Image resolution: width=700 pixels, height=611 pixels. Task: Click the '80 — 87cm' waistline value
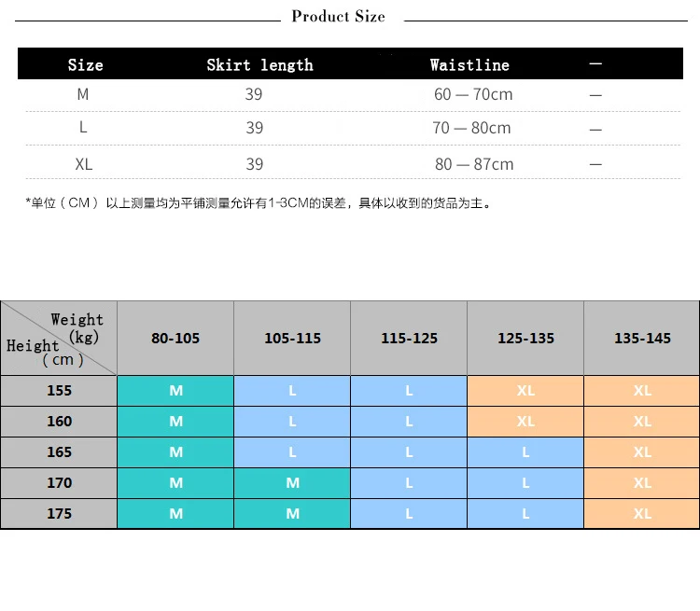474,164
